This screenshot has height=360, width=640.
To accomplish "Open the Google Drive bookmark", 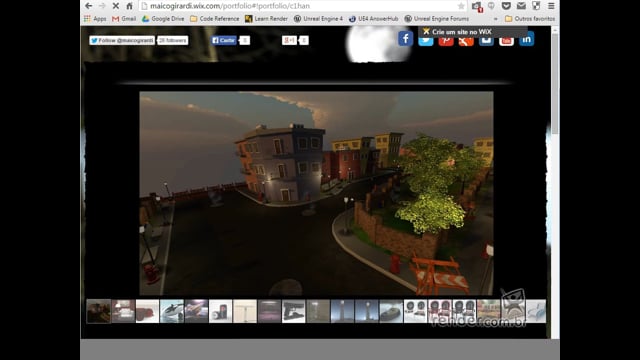I will pyautogui.click(x=163, y=19).
